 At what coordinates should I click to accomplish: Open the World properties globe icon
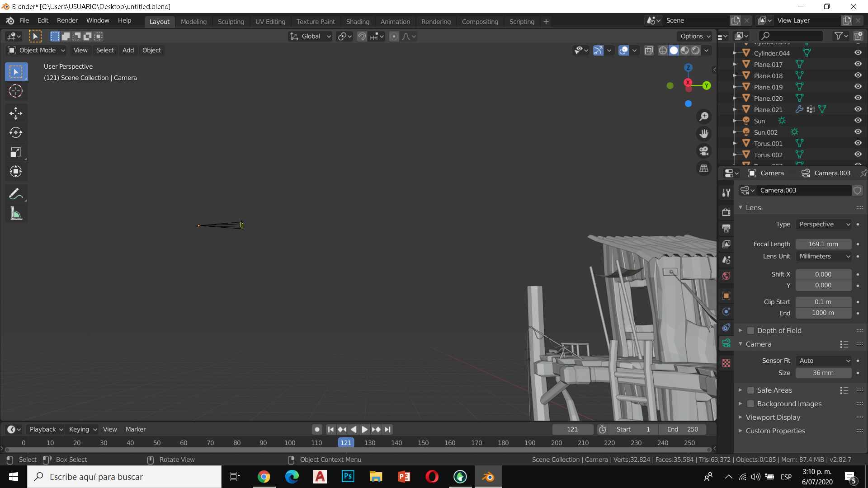pos(726,276)
